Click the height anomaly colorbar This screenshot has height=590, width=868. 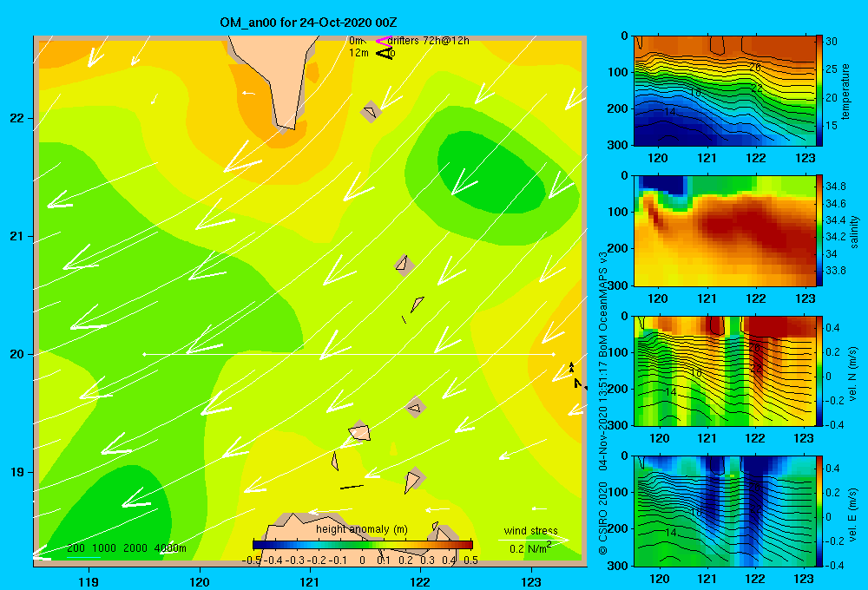[x=363, y=544]
